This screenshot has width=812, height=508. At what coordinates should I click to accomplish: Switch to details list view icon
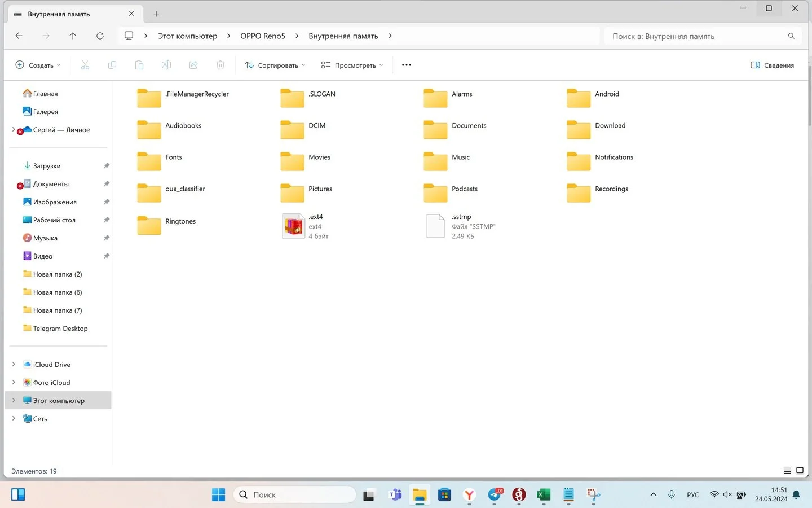click(787, 471)
